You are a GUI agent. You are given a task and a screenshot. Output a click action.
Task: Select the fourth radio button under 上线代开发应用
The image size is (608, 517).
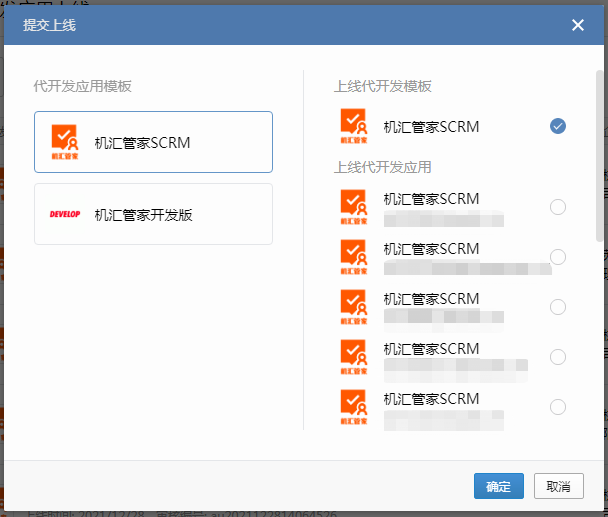[x=558, y=357]
